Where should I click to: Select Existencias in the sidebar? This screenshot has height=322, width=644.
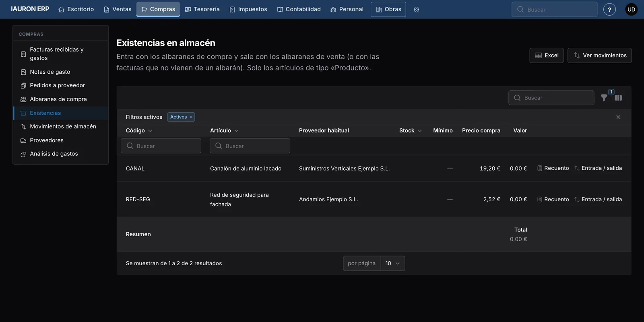[x=61, y=113]
